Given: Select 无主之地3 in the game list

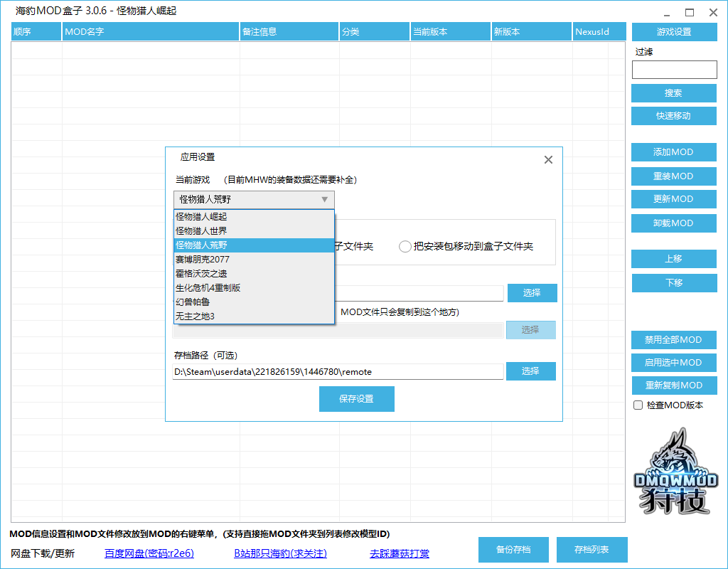Looking at the screenshot, I should click(x=254, y=317).
